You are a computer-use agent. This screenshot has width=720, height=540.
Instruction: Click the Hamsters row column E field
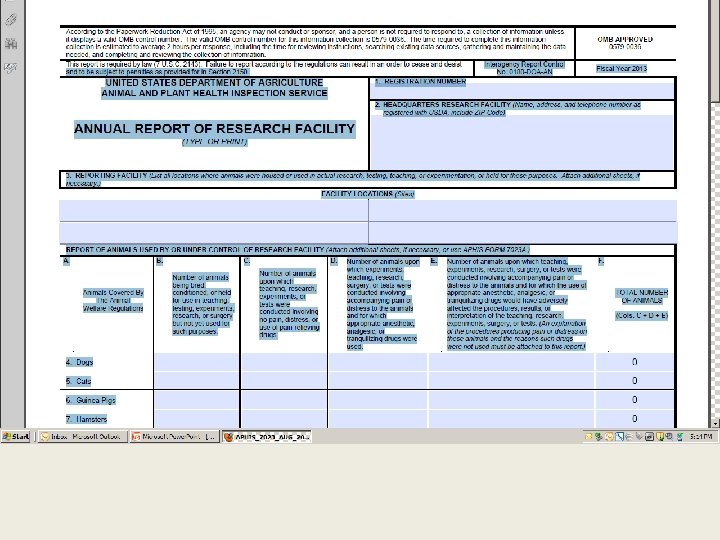coord(511,419)
